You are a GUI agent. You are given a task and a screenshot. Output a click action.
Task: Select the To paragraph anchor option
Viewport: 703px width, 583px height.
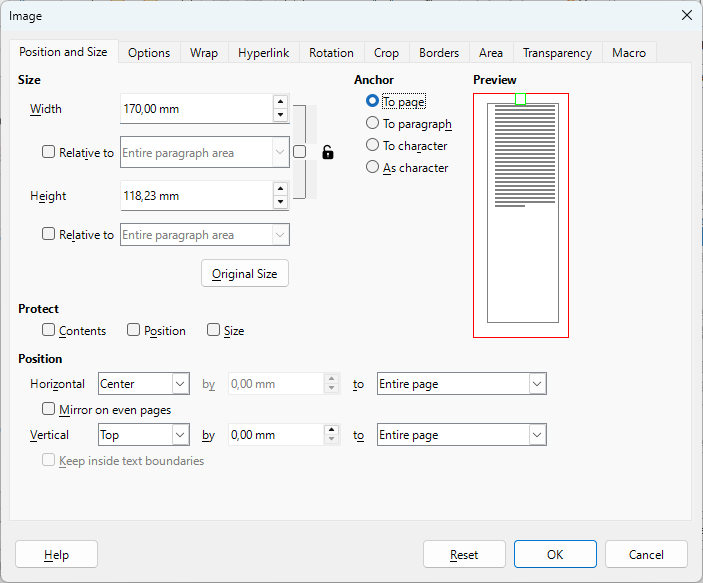coord(372,123)
